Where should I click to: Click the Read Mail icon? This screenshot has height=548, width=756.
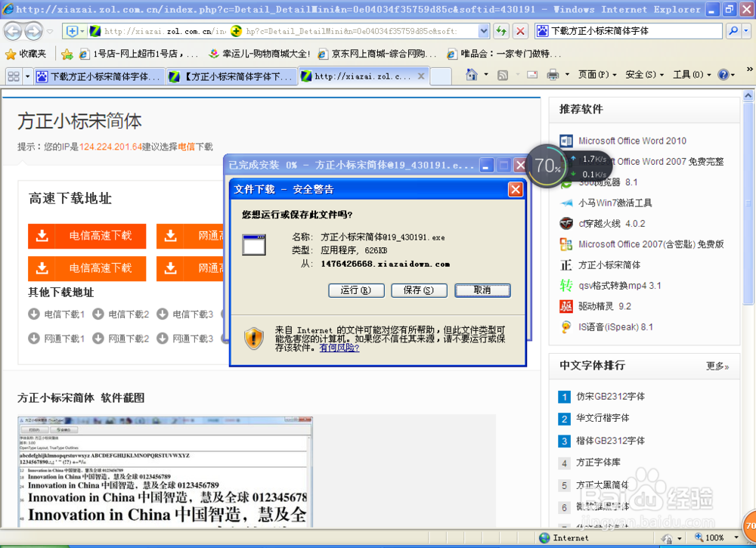(532, 75)
